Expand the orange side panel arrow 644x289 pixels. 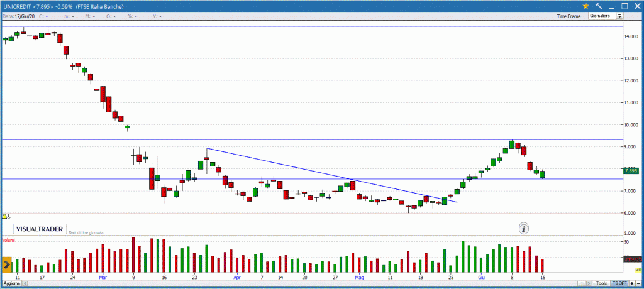coord(6,264)
